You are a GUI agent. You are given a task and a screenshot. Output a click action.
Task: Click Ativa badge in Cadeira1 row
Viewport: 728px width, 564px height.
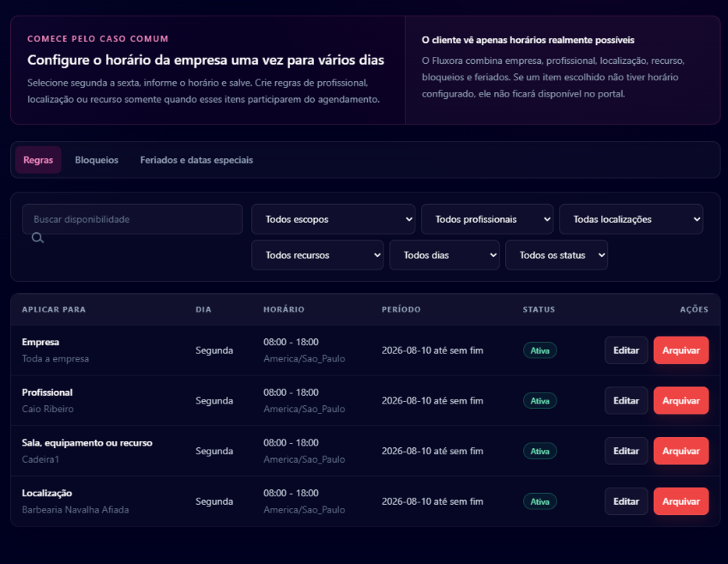(540, 451)
